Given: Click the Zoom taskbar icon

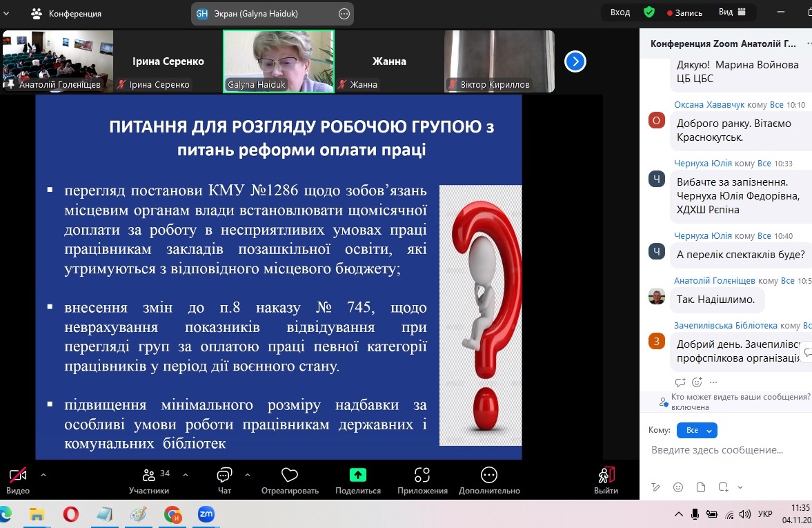Looking at the screenshot, I should point(206,514).
